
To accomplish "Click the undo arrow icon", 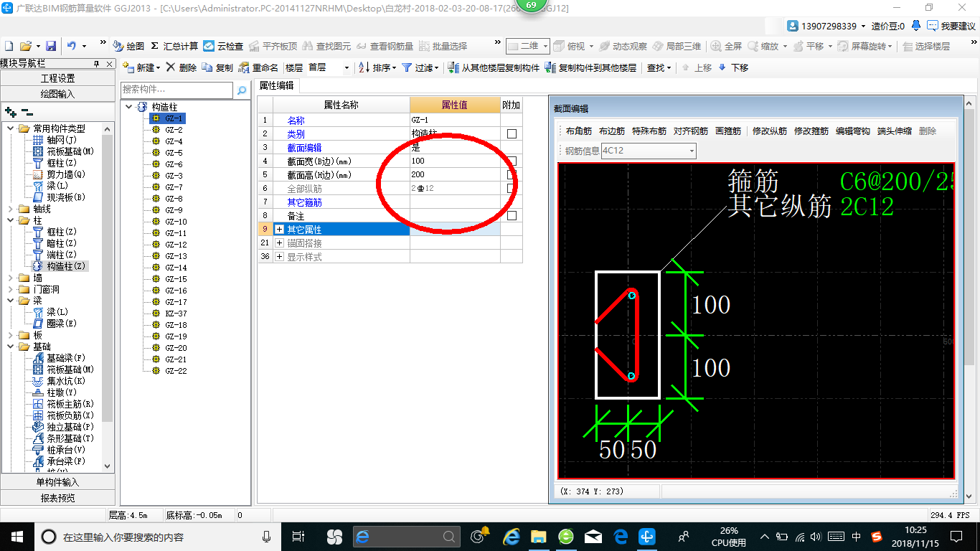I will coord(72,46).
